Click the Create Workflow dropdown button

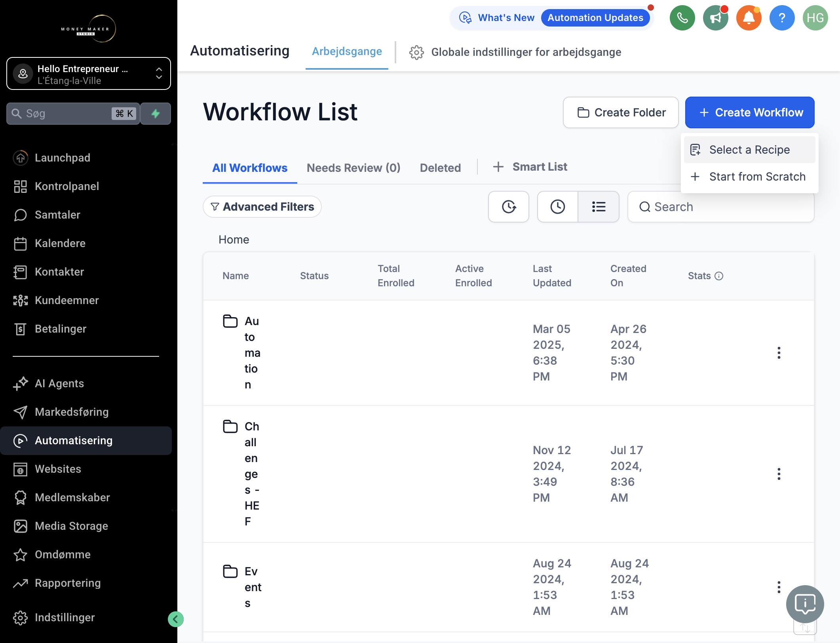click(750, 112)
